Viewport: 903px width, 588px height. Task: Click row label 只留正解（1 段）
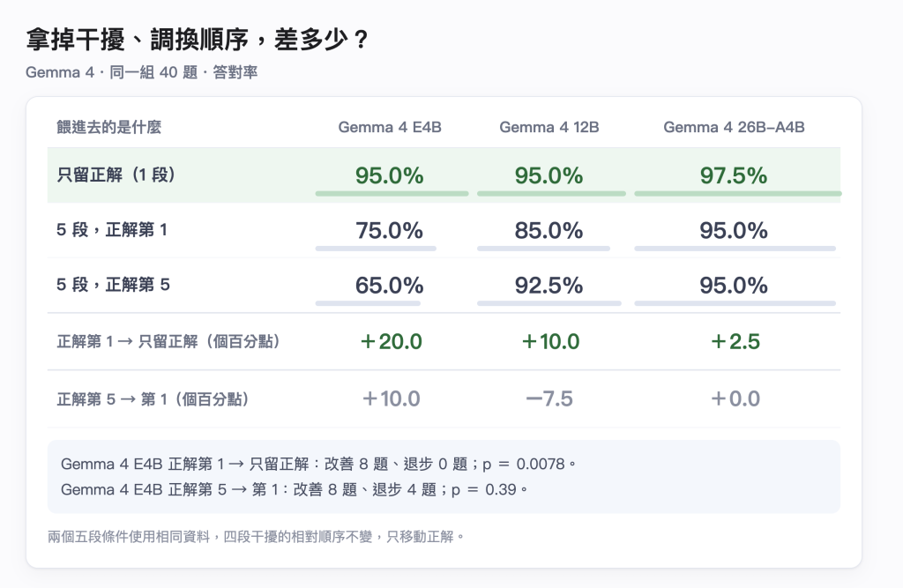click(x=116, y=175)
